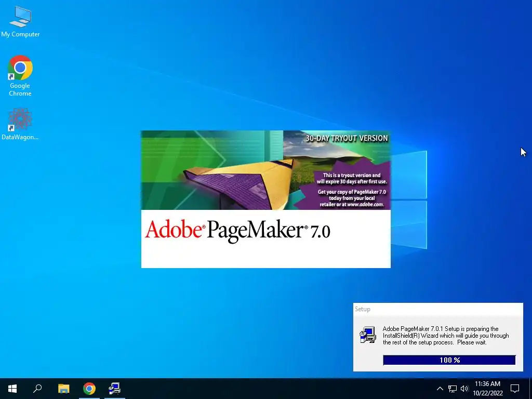Click the InstallShield Wizard preparing message
The image size is (532, 399).
(x=446, y=336)
